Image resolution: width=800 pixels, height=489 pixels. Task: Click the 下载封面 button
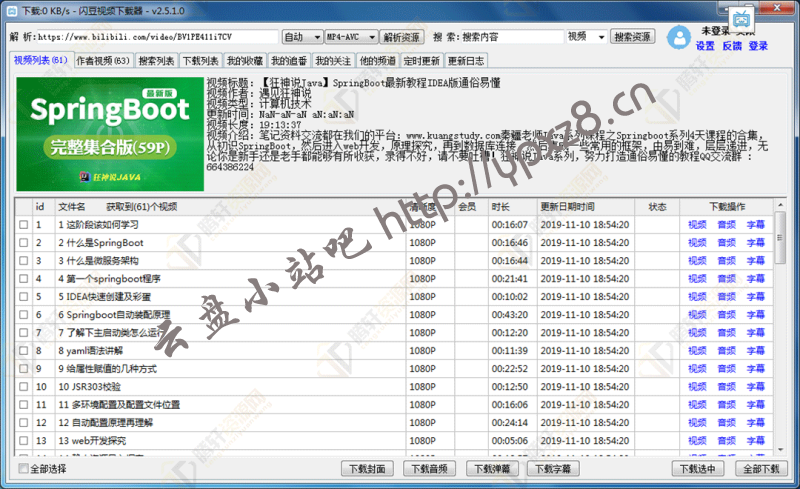[x=367, y=469]
